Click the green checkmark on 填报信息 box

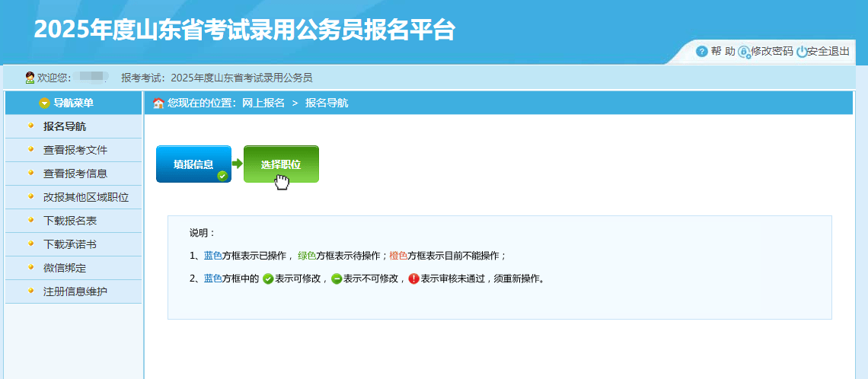(x=222, y=176)
